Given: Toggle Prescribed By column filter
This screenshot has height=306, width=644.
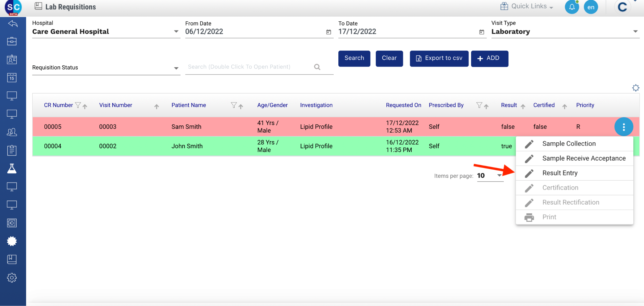Looking at the screenshot, I should (x=479, y=105).
